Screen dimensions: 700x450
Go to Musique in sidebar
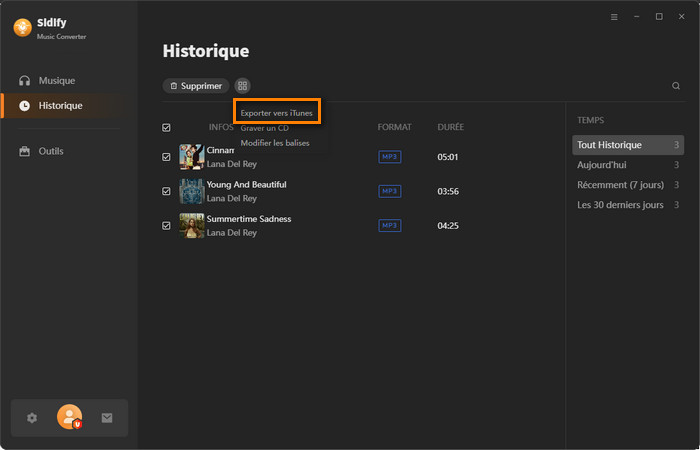click(56, 80)
